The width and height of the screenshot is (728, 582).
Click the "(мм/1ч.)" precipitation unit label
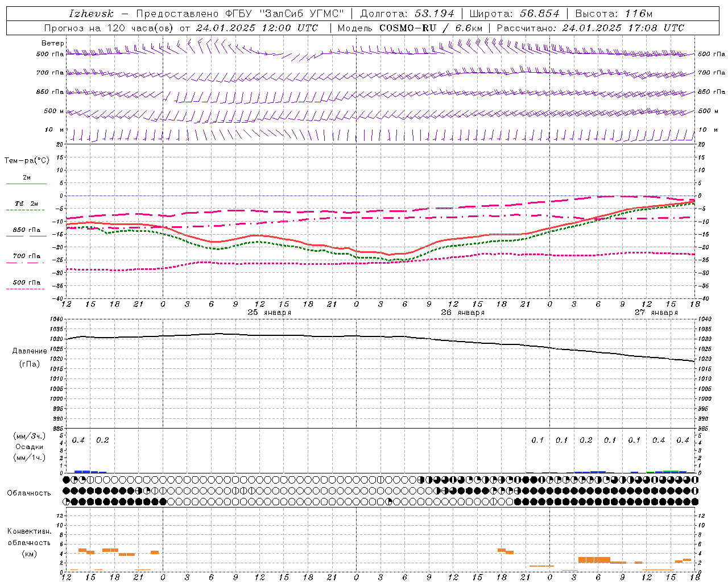pyautogui.click(x=29, y=458)
